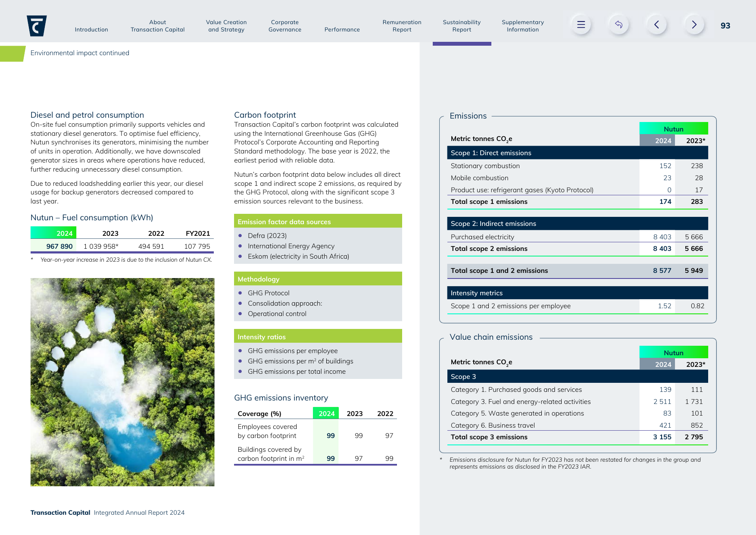Click the Intensity ratios green header
Screen dimensions: 756x535
(x=318, y=337)
